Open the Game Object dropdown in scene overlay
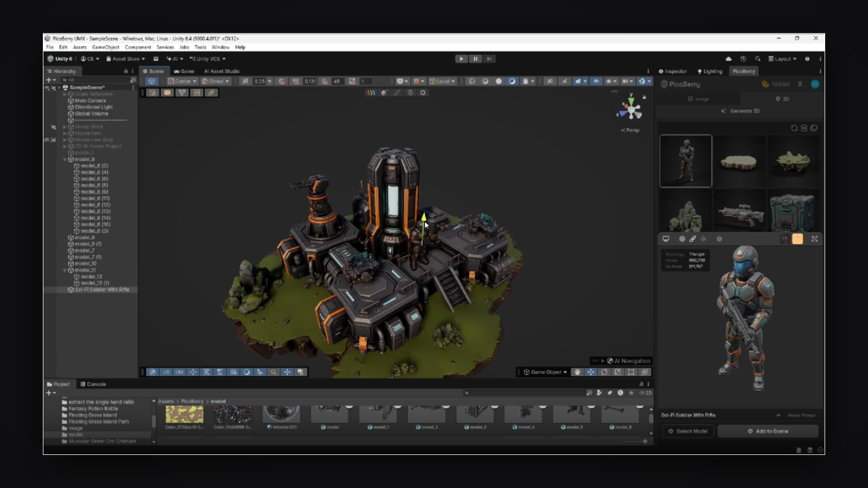The width and height of the screenshot is (868, 488). pos(546,372)
